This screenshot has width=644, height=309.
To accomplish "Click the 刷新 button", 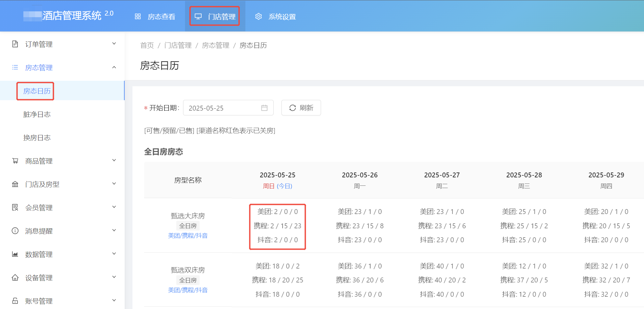I will 301,108.
